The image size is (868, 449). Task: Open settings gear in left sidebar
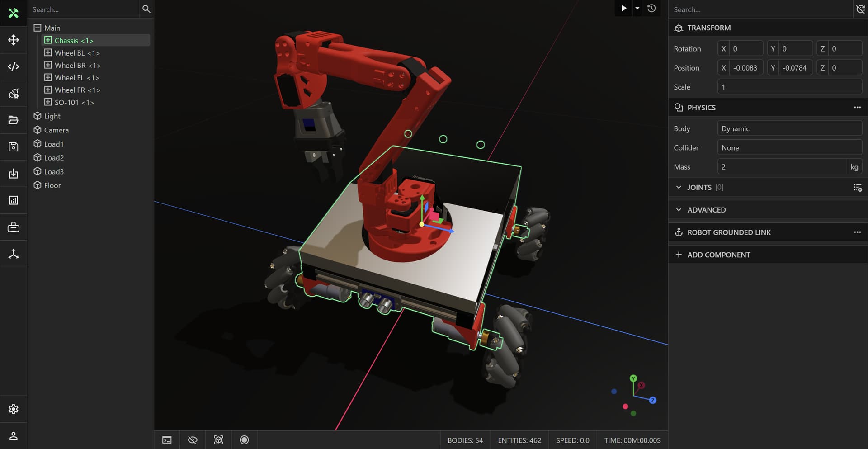(x=14, y=409)
